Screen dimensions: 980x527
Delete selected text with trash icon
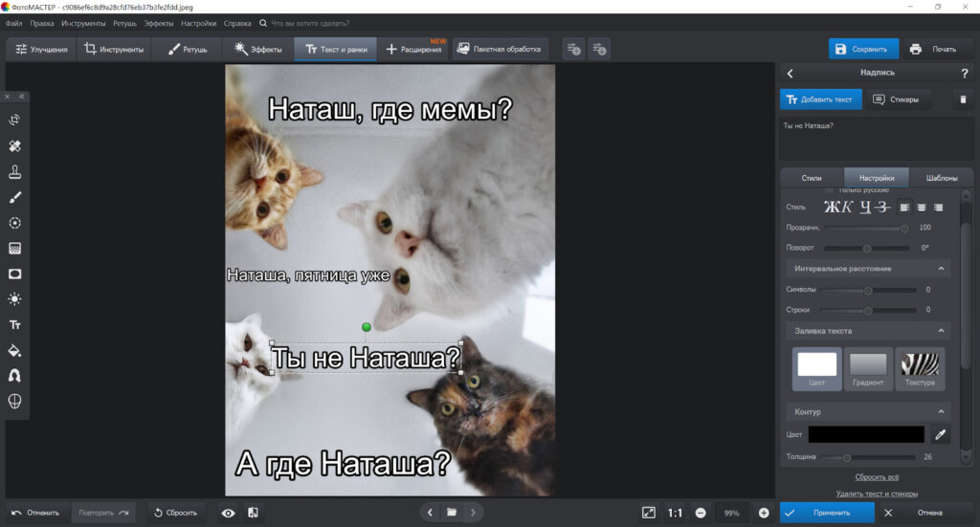click(x=963, y=99)
